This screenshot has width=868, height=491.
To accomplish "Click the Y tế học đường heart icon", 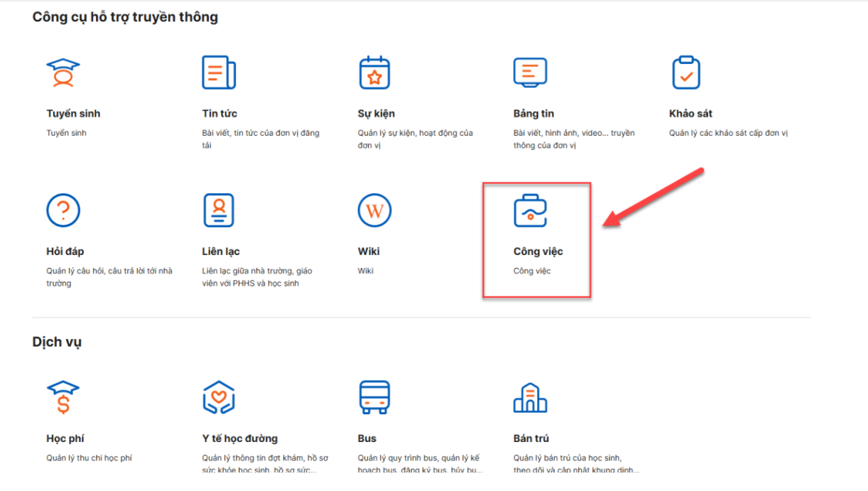I will click(219, 397).
